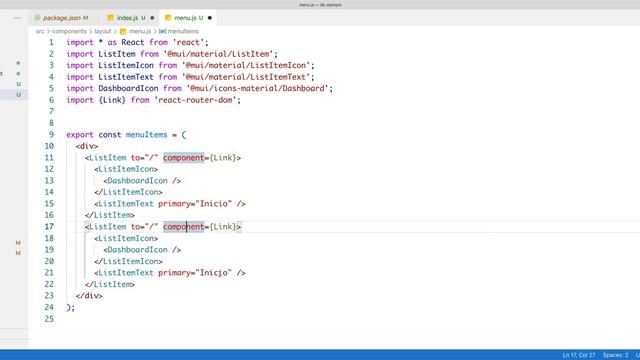640x360 pixels.
Task: Open the menu.js breadcrumb
Action: pos(140,31)
